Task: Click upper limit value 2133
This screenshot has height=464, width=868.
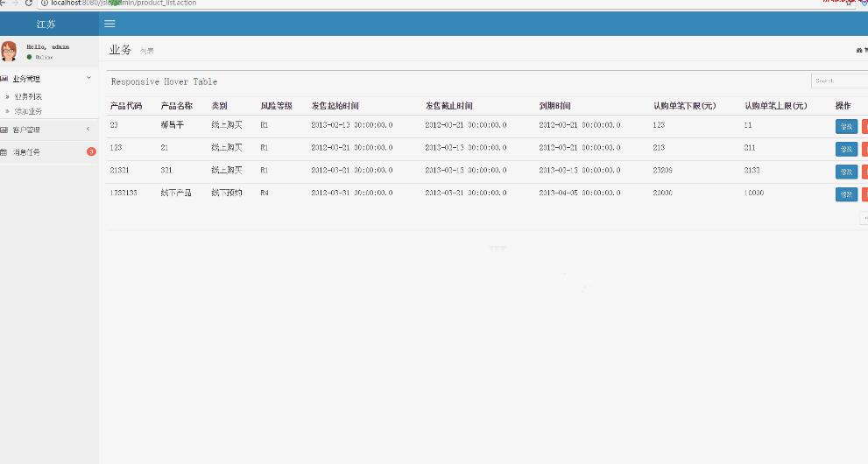Action: tap(752, 171)
